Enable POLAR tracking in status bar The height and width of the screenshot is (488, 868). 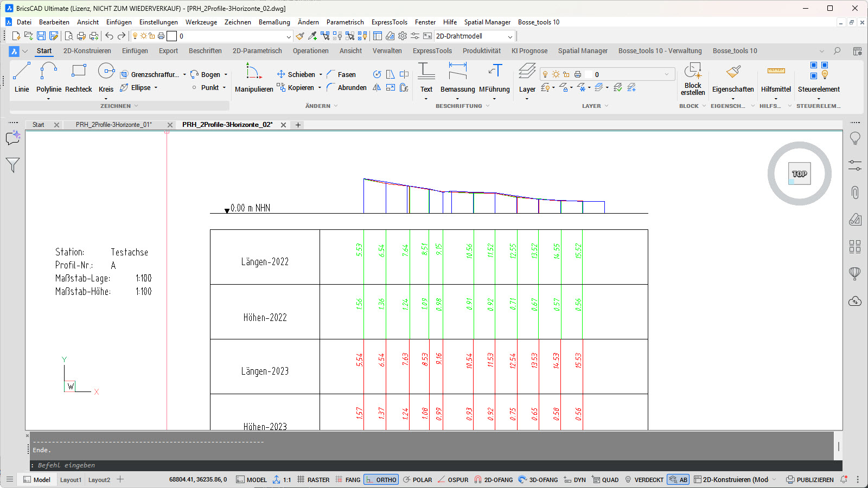[x=417, y=480]
